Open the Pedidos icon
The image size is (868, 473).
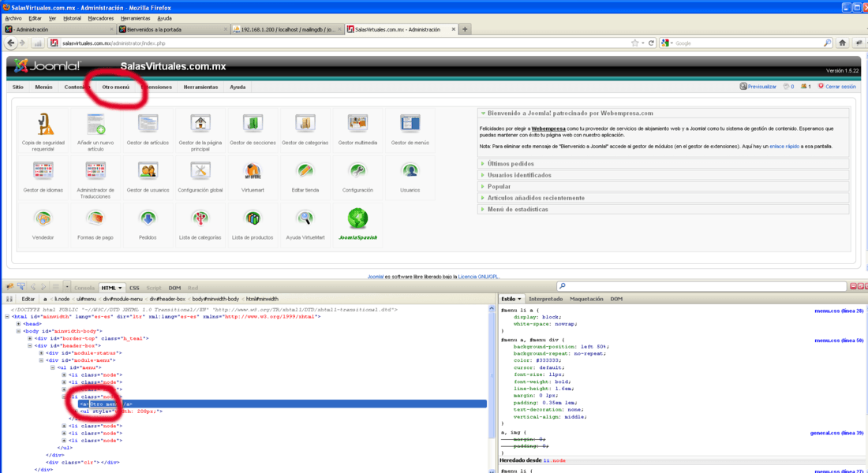[148, 218]
